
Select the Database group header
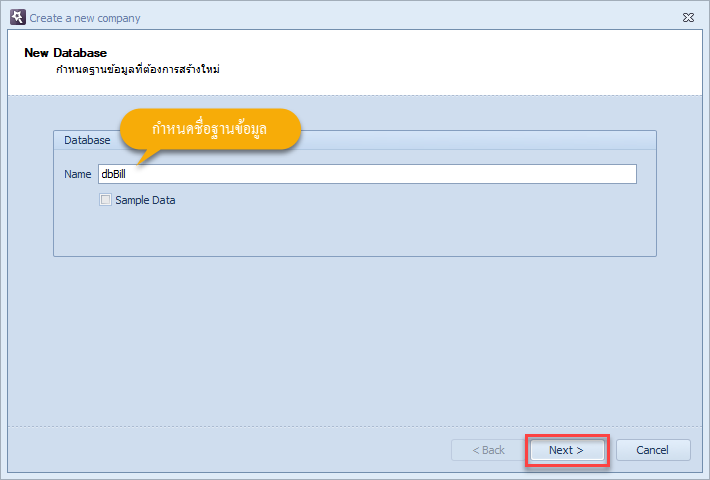pos(87,140)
